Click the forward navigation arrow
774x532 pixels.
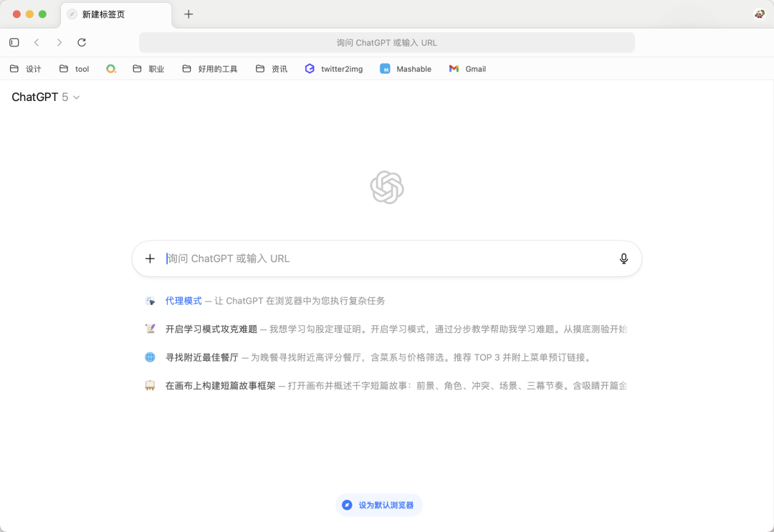point(59,42)
